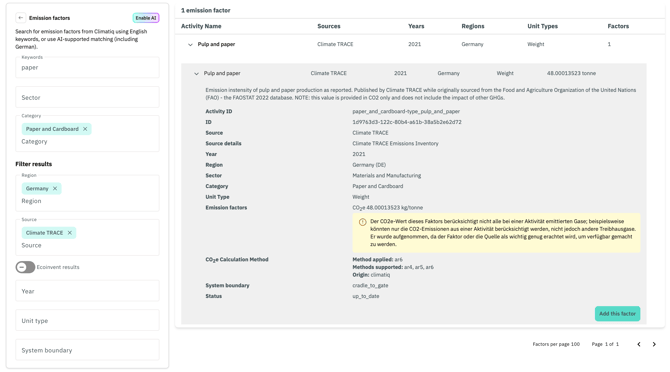
Task: Go to the next results page
Action: coord(654,344)
